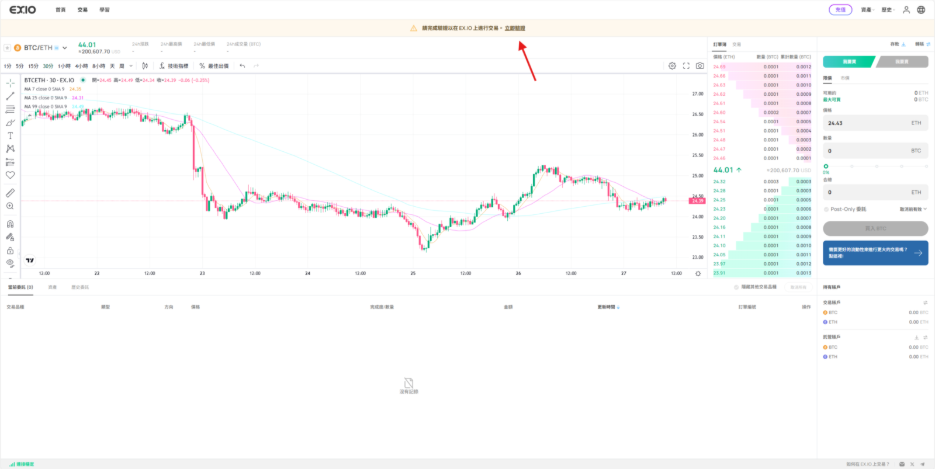Viewport: 936px width, 469px height.
Task: Enable the Post-Only order option
Action: coord(826,209)
